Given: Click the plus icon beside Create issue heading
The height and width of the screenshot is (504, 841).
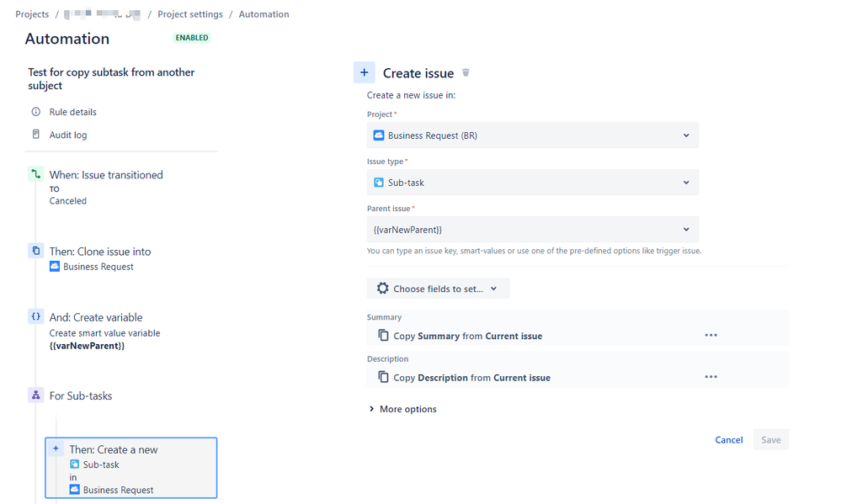Looking at the screenshot, I should coord(365,72).
